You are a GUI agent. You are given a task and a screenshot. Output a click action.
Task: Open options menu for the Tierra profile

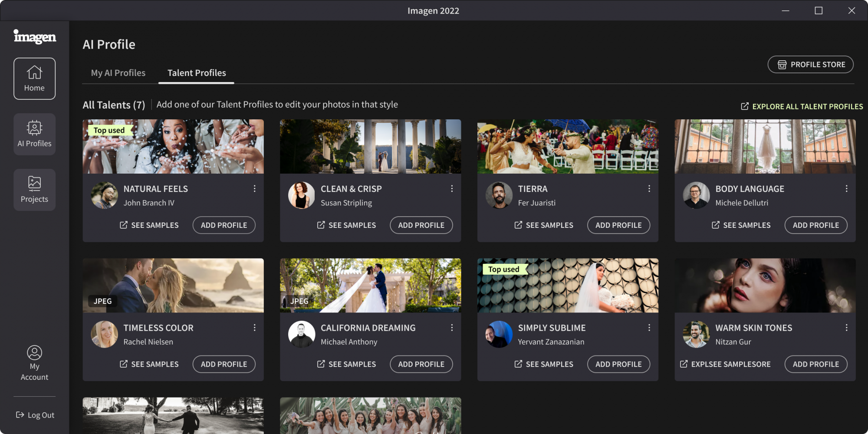[x=649, y=188]
